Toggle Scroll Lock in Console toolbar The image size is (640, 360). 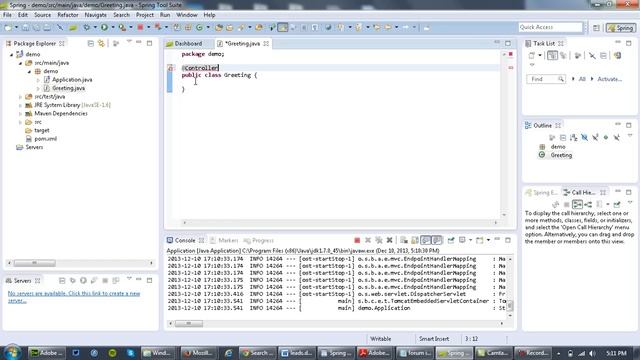(x=415, y=240)
